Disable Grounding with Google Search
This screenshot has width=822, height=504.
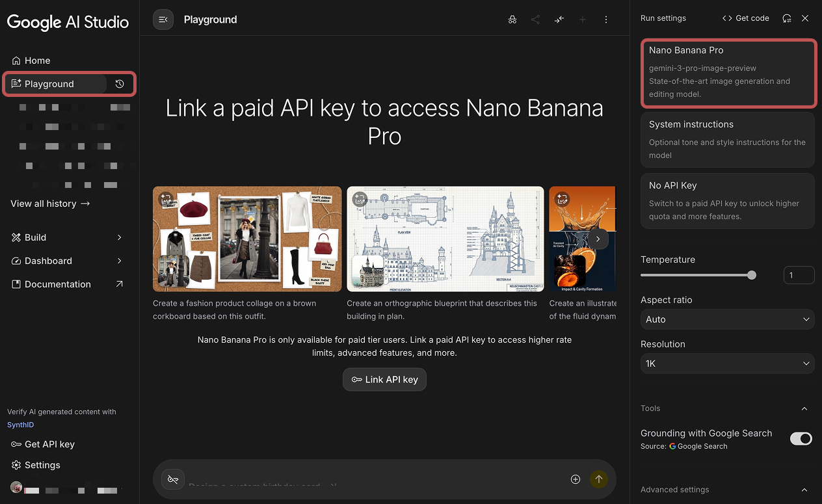tap(801, 438)
